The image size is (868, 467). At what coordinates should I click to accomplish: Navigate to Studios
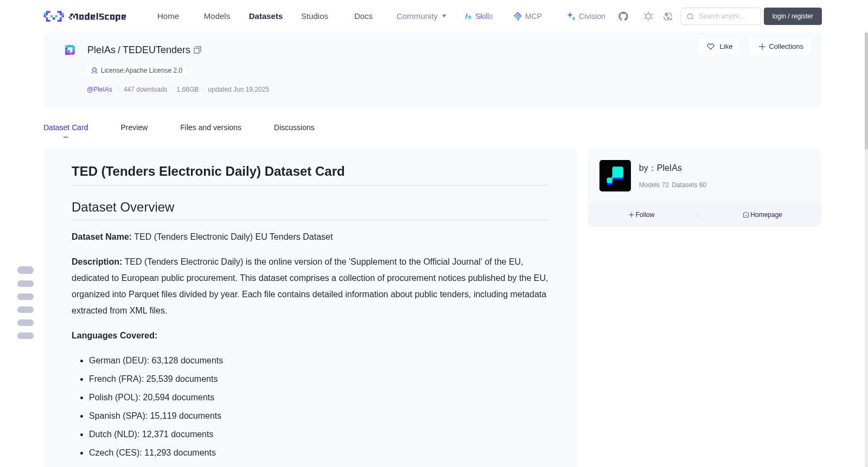pyautogui.click(x=315, y=16)
